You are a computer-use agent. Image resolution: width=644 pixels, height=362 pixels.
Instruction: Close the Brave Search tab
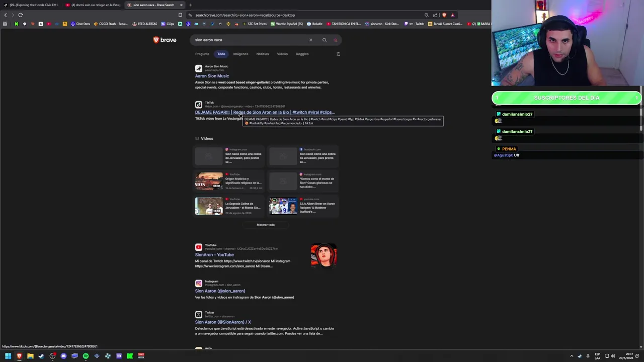coord(181,5)
